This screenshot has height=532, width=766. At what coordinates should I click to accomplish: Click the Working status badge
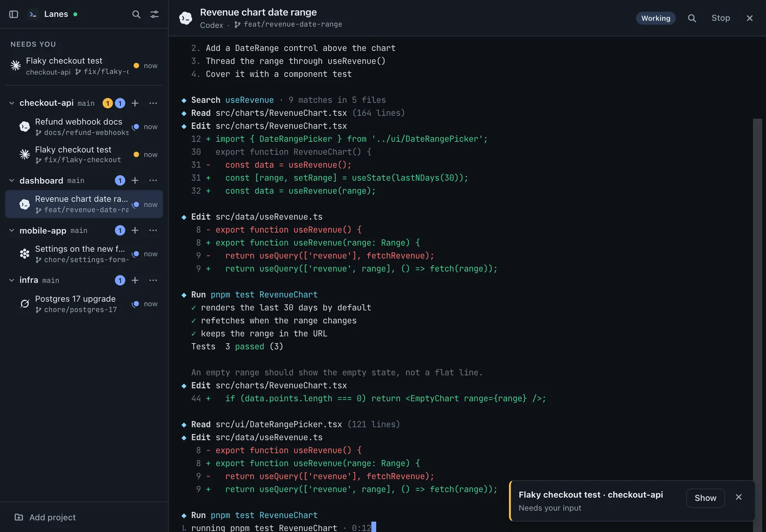pos(655,18)
